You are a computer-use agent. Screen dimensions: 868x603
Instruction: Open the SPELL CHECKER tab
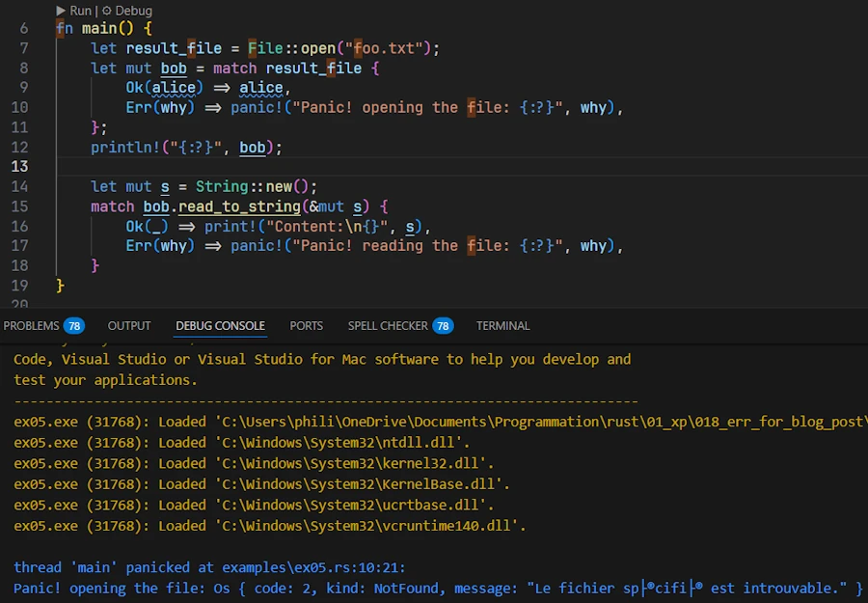pyautogui.click(x=388, y=326)
